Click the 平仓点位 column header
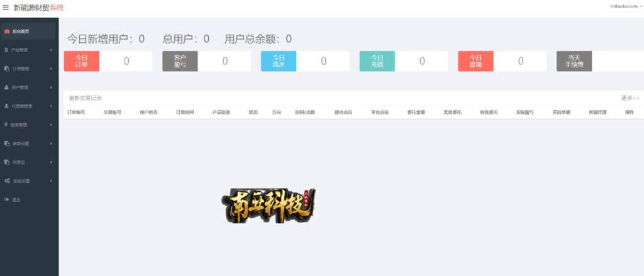The image size is (644, 276). 379,112
